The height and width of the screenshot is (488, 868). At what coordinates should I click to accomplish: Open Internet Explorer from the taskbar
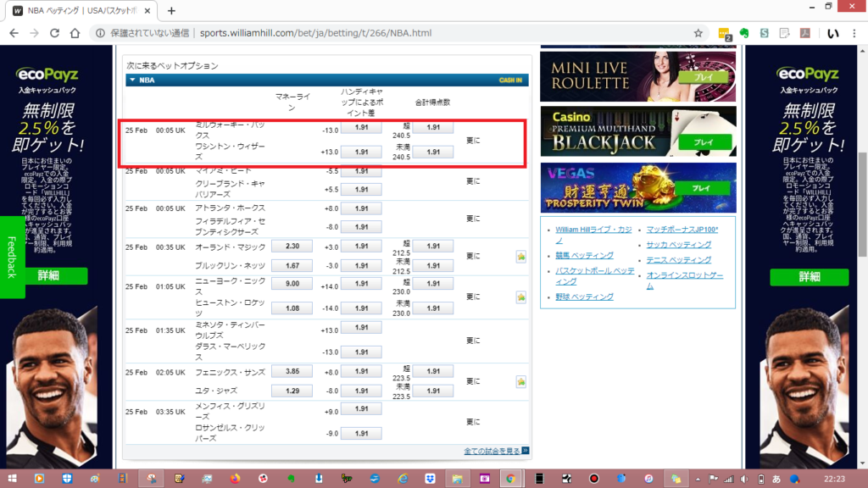coord(403,479)
